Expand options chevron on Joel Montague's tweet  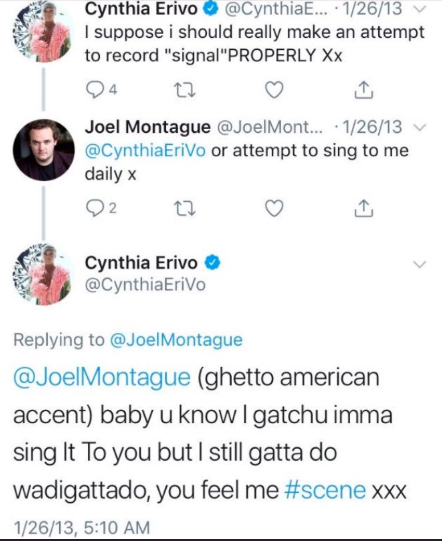coord(419,128)
